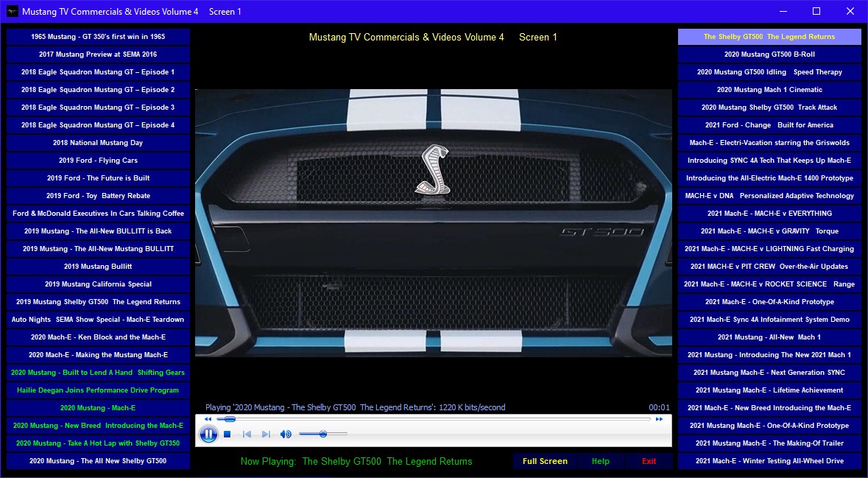Viewport: 868px width, 478px height.
Task: Play 'Ford & McDonald Executives In Cars Talking Coffee'
Action: click(98, 214)
